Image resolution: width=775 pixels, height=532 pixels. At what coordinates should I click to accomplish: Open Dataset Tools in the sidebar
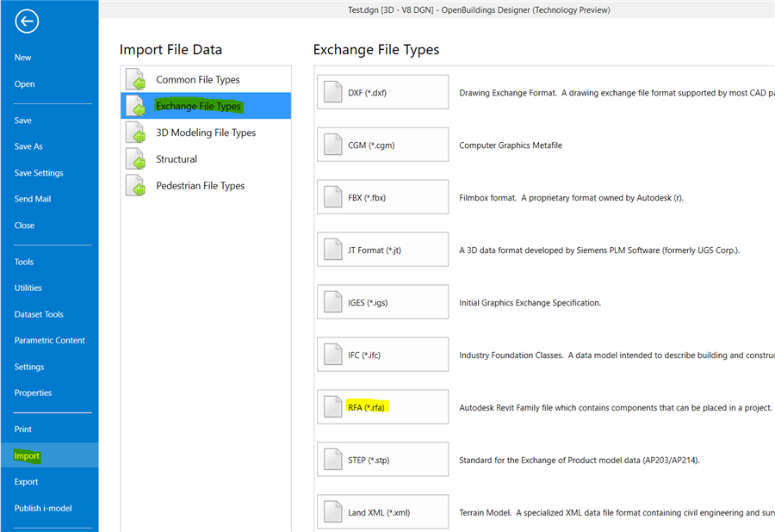[x=39, y=314]
